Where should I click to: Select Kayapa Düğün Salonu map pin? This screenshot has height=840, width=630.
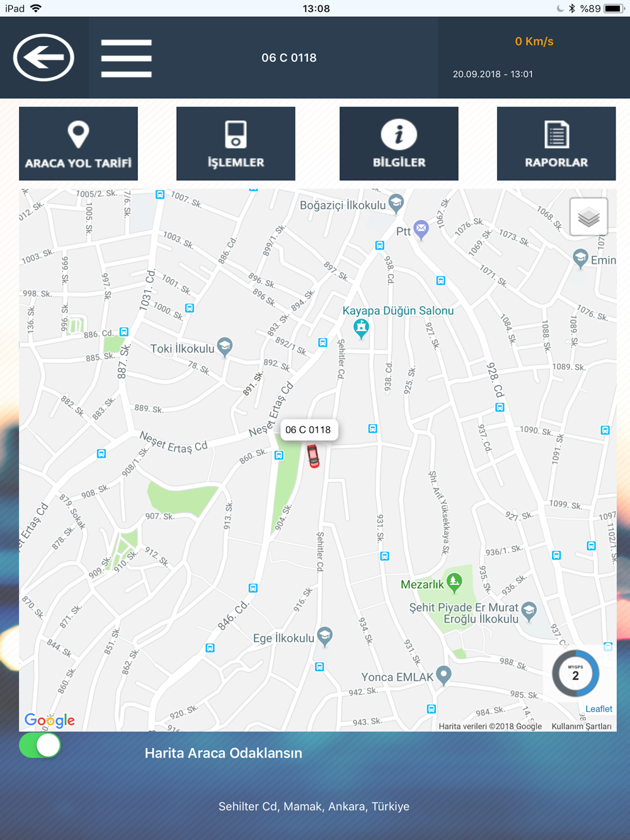[x=361, y=329]
